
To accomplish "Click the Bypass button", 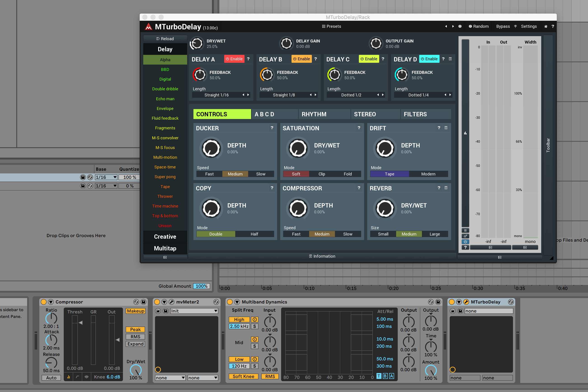I will tap(503, 26).
